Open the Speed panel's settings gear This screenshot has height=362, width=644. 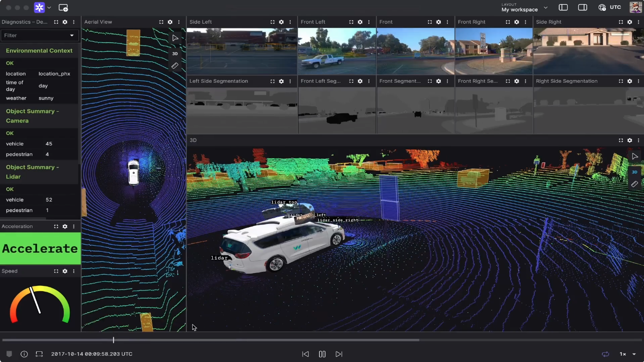65,271
